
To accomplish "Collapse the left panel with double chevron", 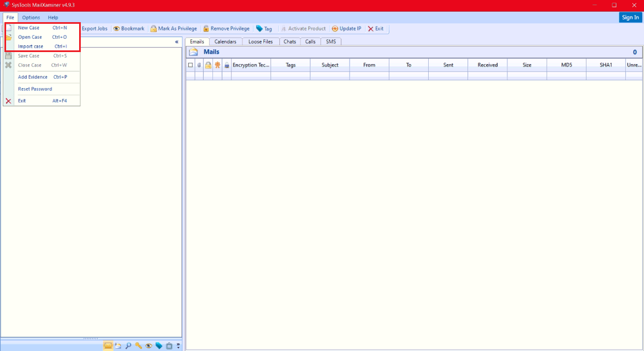I will click(176, 42).
